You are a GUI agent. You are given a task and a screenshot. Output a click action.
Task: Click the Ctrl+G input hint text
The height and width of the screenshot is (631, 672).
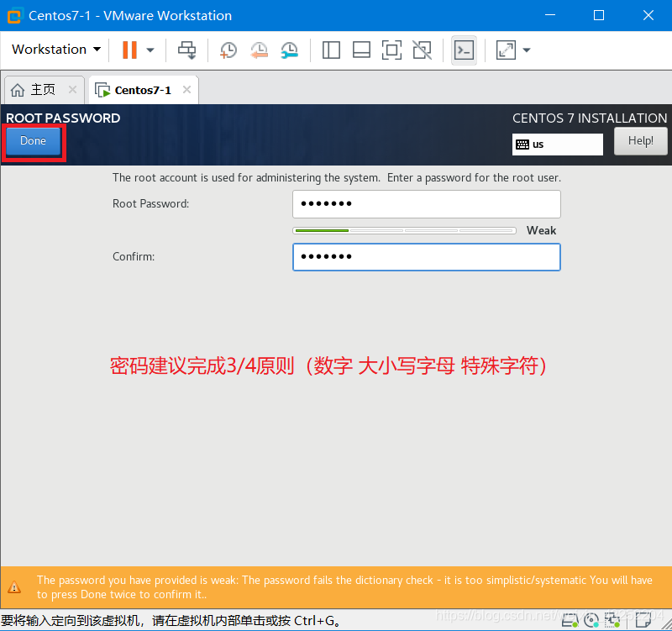pyautogui.click(x=171, y=621)
